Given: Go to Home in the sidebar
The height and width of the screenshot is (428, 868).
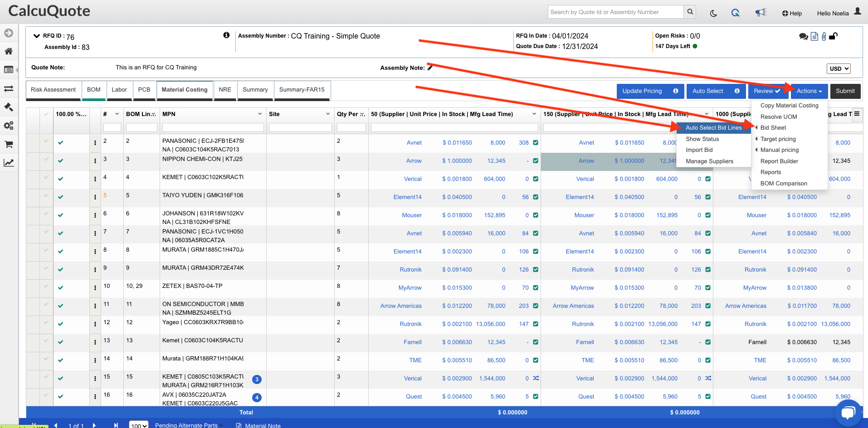Looking at the screenshot, I should point(9,51).
